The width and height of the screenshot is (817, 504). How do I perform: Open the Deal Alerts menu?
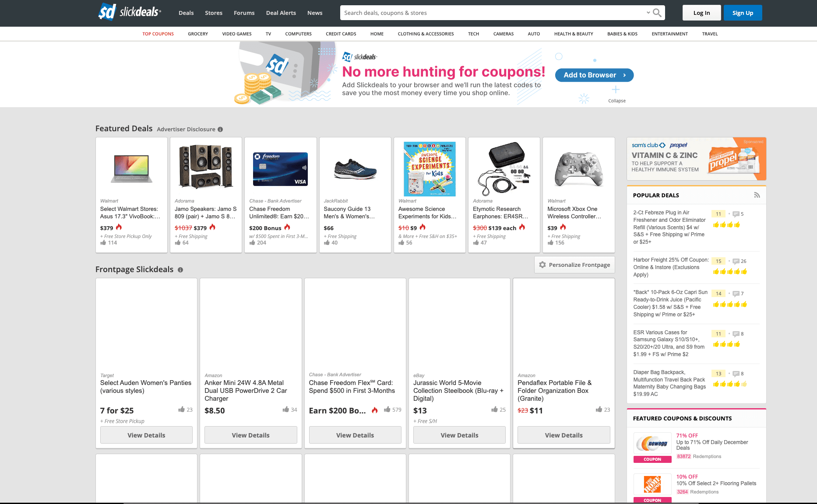click(x=281, y=13)
